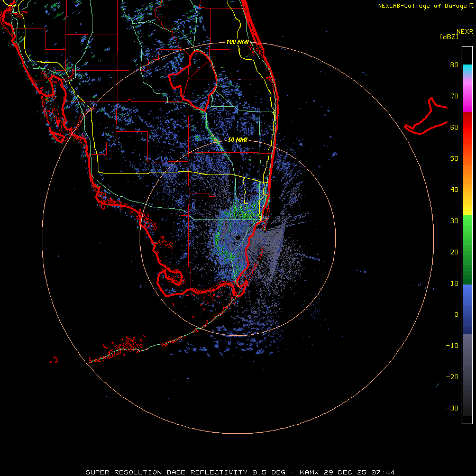The width and height of the screenshot is (476, 476).
Task: Click the 20 value on dBZ scale
Action: pos(454,252)
